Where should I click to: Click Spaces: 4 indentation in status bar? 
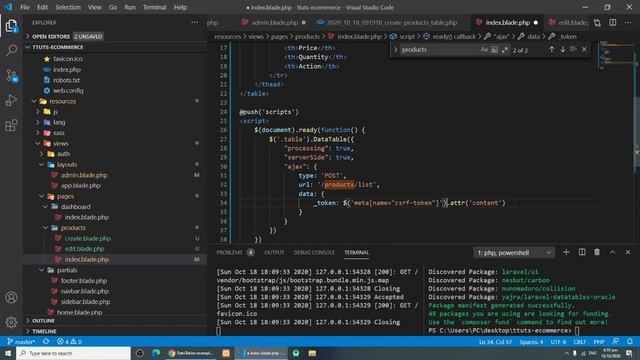coord(531,342)
